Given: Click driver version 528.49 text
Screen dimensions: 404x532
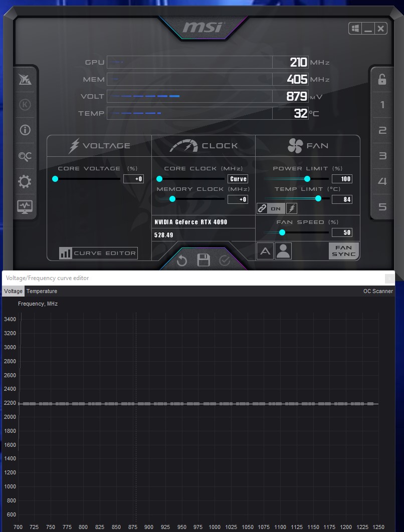Looking at the screenshot, I should pos(163,235).
